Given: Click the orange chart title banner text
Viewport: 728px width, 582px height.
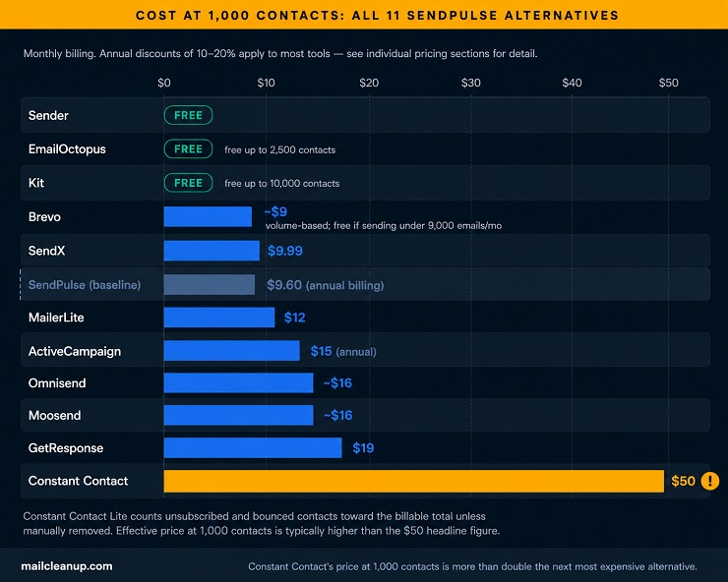Looking at the screenshot, I should click(378, 15).
